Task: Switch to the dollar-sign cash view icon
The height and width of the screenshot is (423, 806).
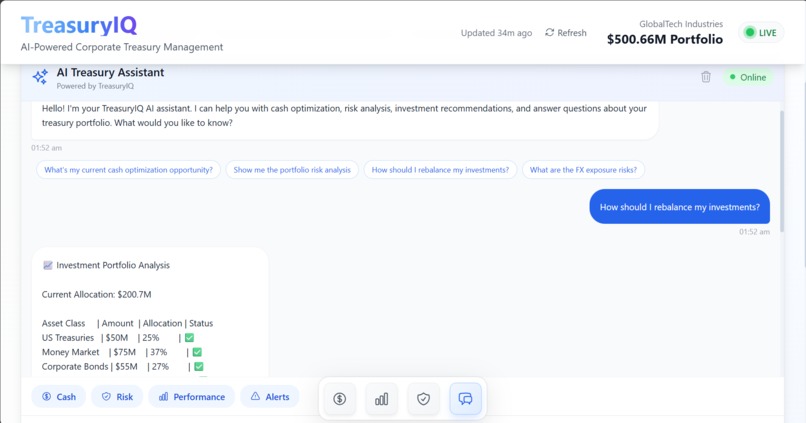Action: coord(339,399)
